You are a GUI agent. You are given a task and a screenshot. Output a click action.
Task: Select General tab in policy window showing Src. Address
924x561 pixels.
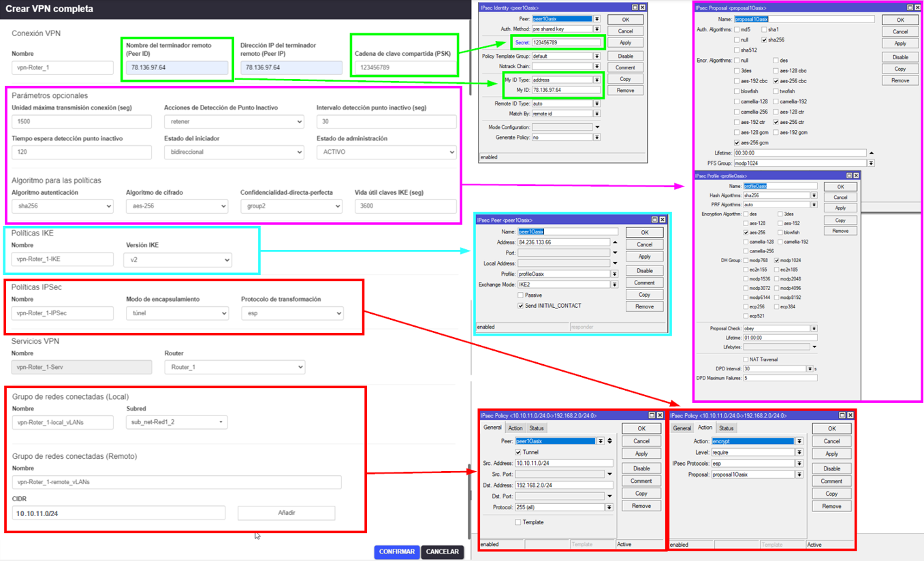tap(492, 428)
